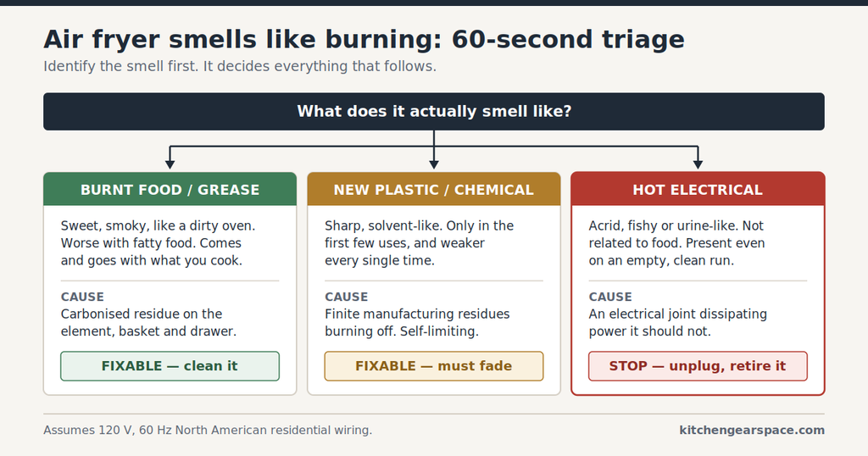The width and height of the screenshot is (868, 456).
Task: Click 'An electrical joint dissipating' cause text
Action: 677,323
